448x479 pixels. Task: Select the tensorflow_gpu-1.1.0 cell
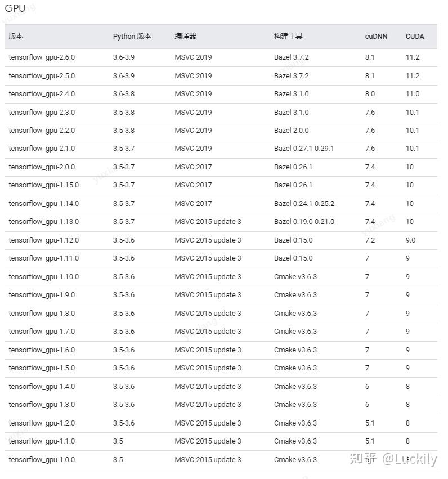click(42, 441)
